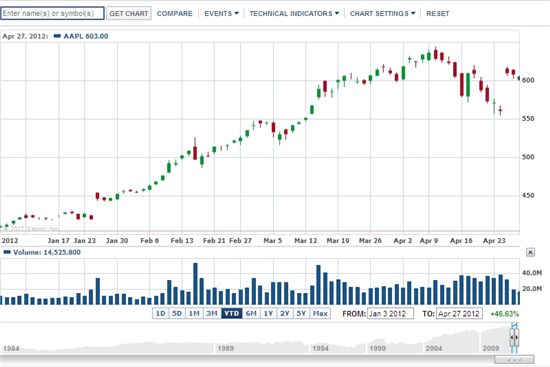The height and width of the screenshot is (367, 550).
Task: Expand the TECHNICAL INDICATORS dropdown
Action: (x=294, y=13)
